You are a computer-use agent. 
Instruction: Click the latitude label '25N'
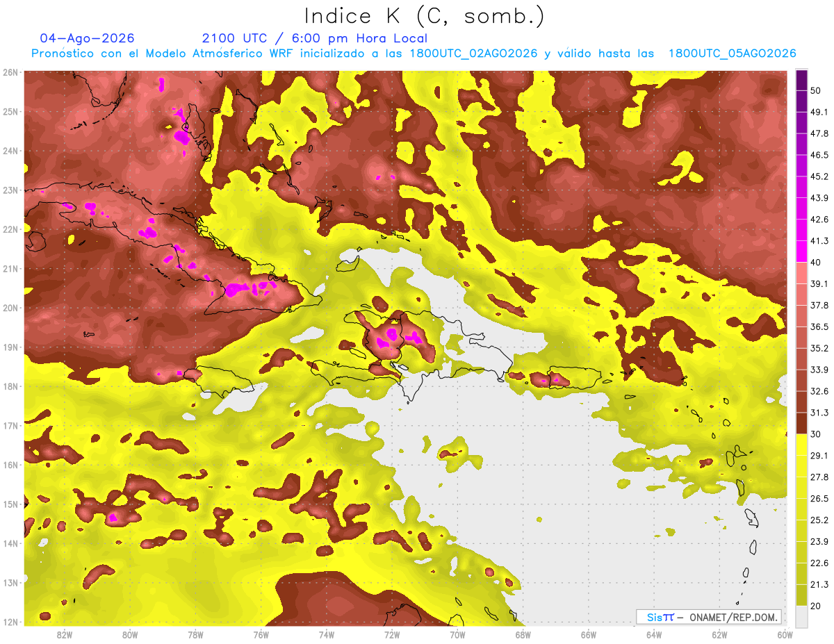point(10,111)
